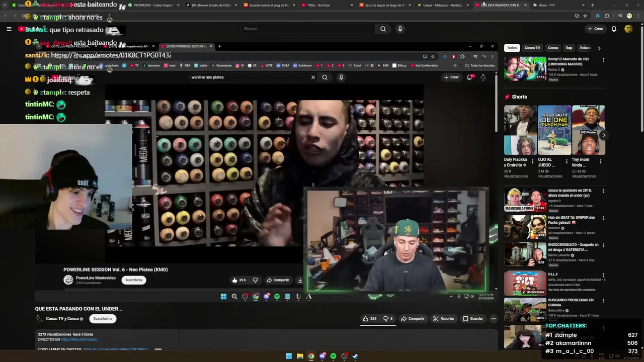Open the Rompí El Mercado de CS2 thumbnail
This screenshot has height=362, width=644.
(525, 68)
